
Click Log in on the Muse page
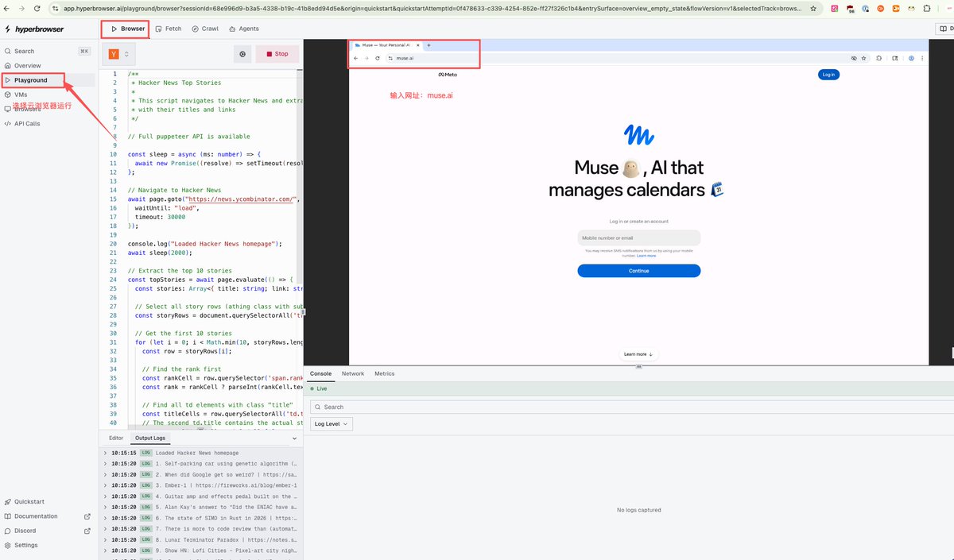pyautogui.click(x=828, y=75)
